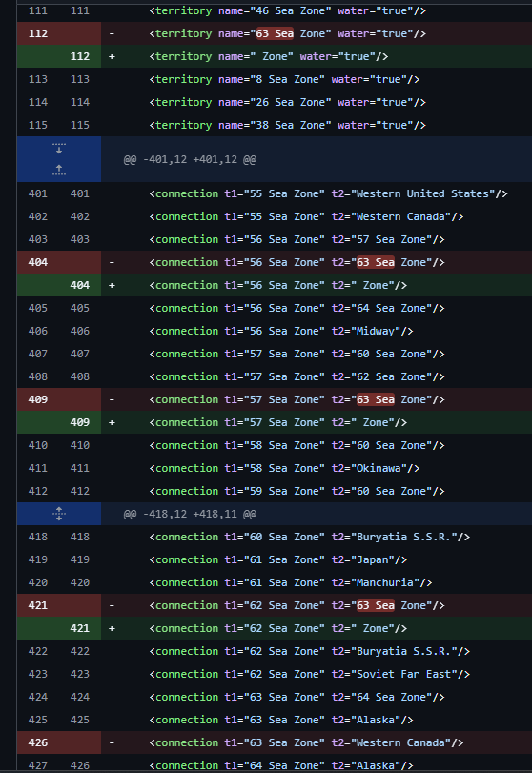Click the territory "46 Sea Zone" line
The height and width of the screenshot is (773, 532).
point(287,10)
